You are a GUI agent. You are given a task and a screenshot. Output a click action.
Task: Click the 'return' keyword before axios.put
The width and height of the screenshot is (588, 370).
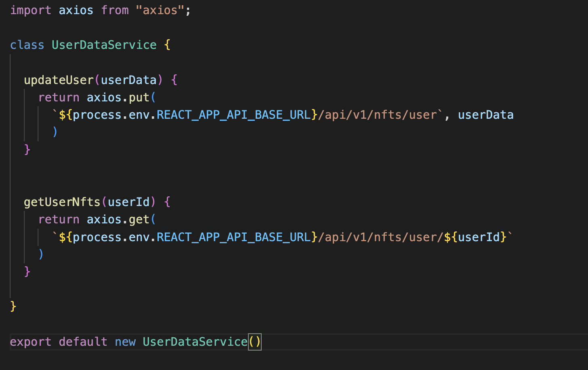click(59, 97)
